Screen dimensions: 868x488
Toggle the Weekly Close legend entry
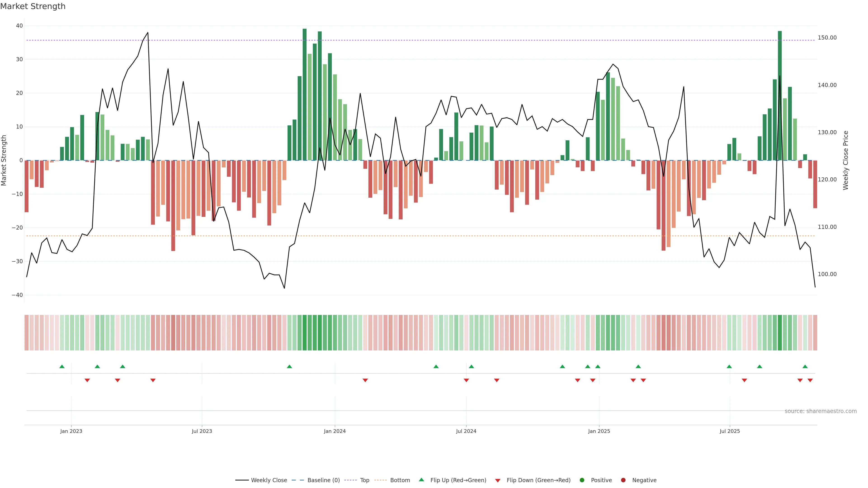pos(269,480)
